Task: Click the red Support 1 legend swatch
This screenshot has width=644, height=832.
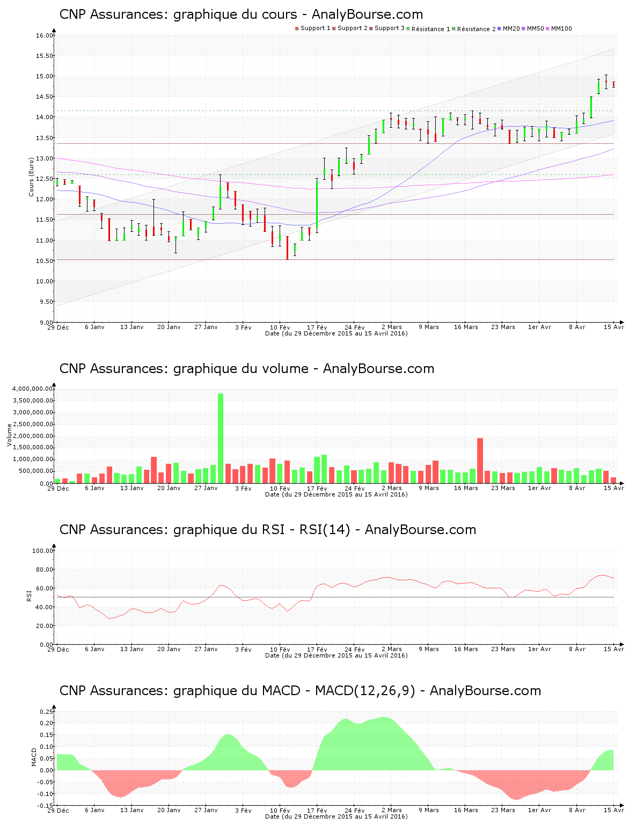Action: pyautogui.click(x=297, y=28)
